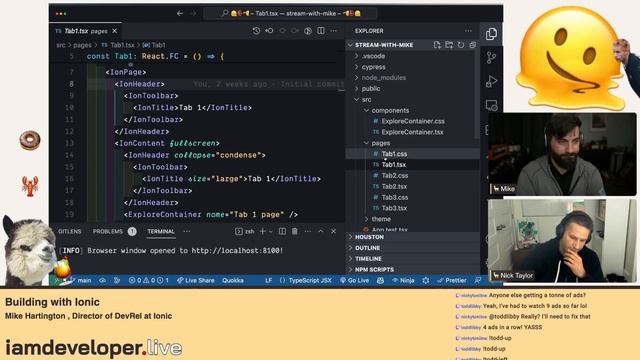Open ExploreContainer.css file
The height and width of the screenshot is (360, 640).
[x=413, y=121]
